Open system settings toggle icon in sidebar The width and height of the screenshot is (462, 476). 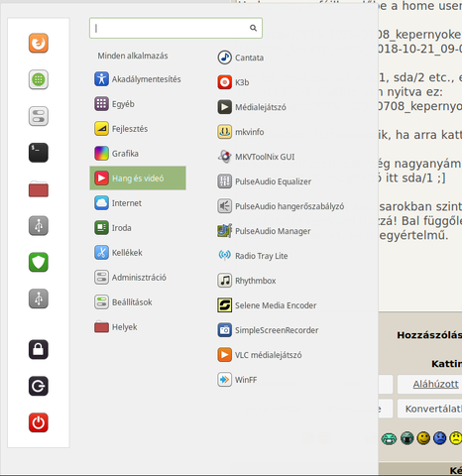pos(39,116)
